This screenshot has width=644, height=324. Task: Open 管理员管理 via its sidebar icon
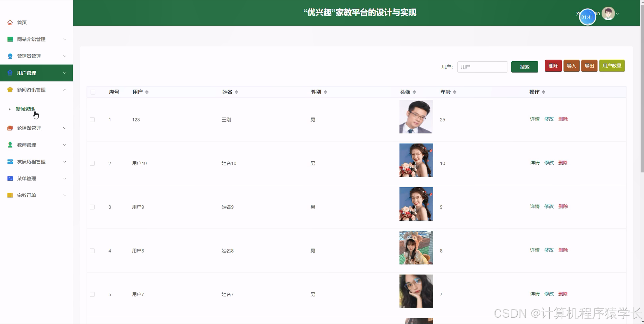pos(10,56)
